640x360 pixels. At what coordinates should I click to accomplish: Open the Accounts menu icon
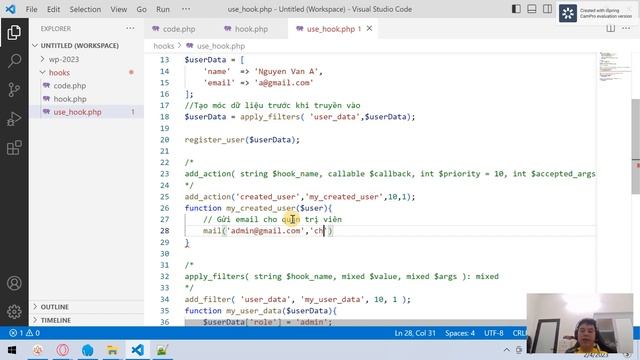tap(14, 283)
